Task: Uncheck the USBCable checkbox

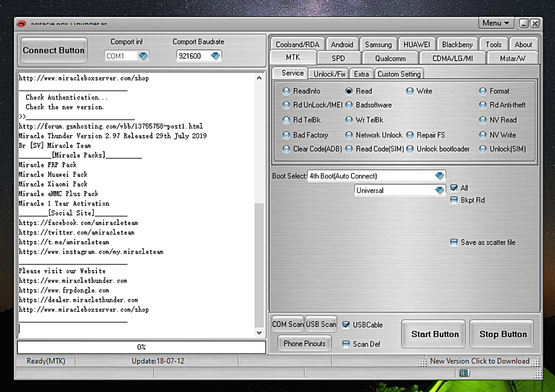Action: pos(346,325)
